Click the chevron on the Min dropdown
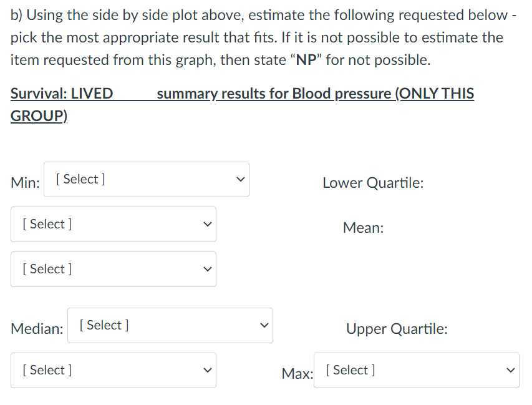Viewport: 532px width, 405px height. click(x=241, y=179)
